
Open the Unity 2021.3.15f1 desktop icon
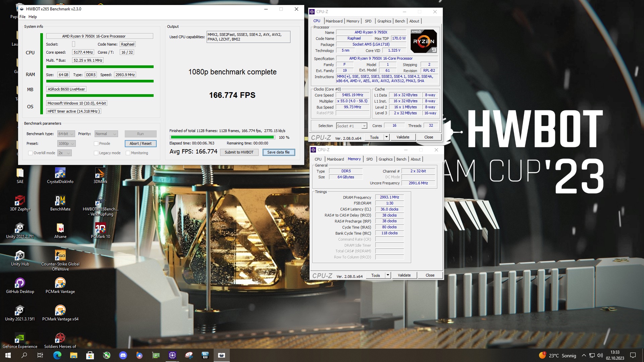click(x=20, y=313)
